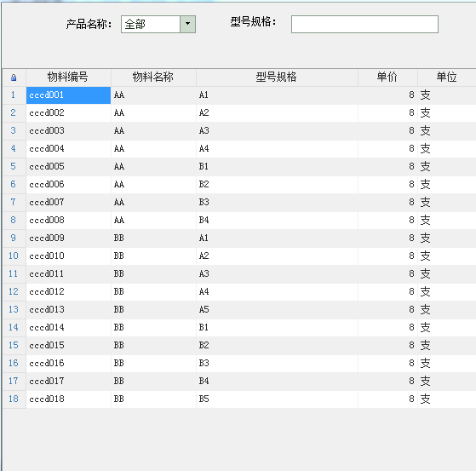Image resolution: width=476 pixels, height=471 pixels.
Task: Select the 全部 combo box field
Action: (158, 24)
